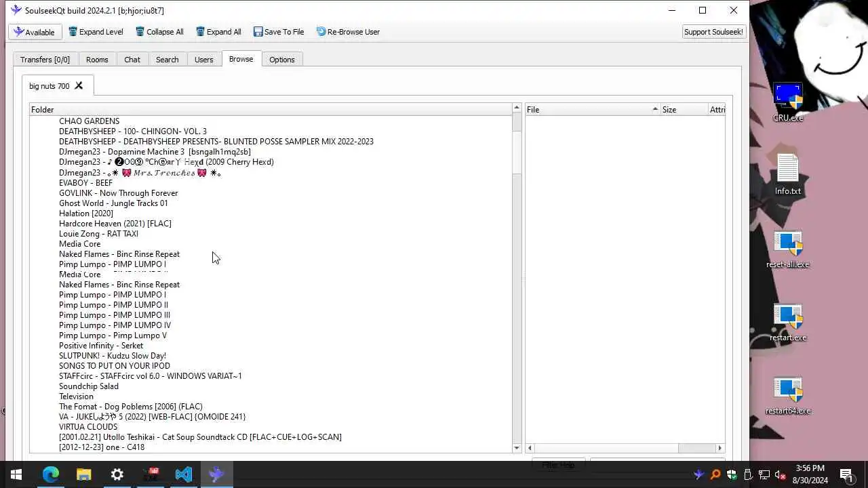Select STAFFcirc vol 6.0 folder
868x488 pixels.
(151, 375)
